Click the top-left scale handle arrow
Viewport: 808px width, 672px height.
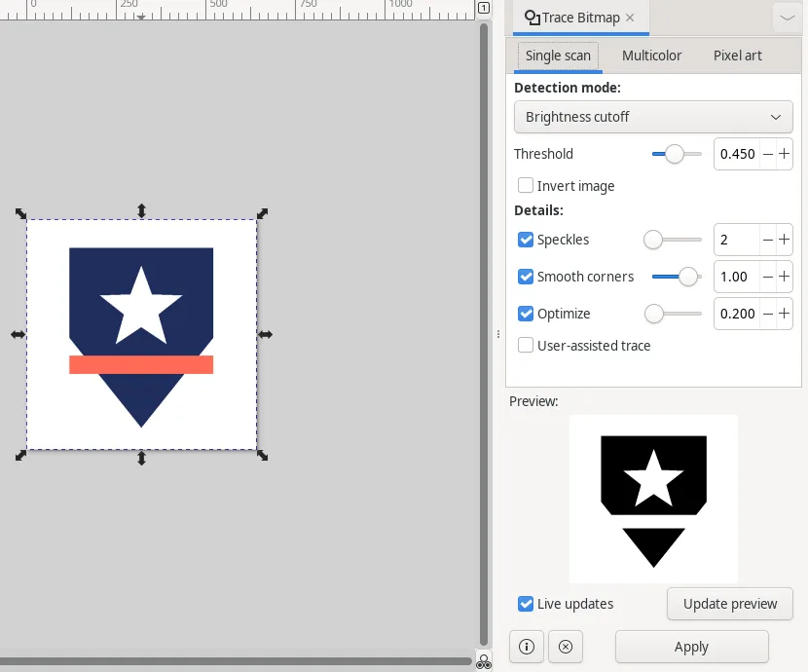pos(20,213)
